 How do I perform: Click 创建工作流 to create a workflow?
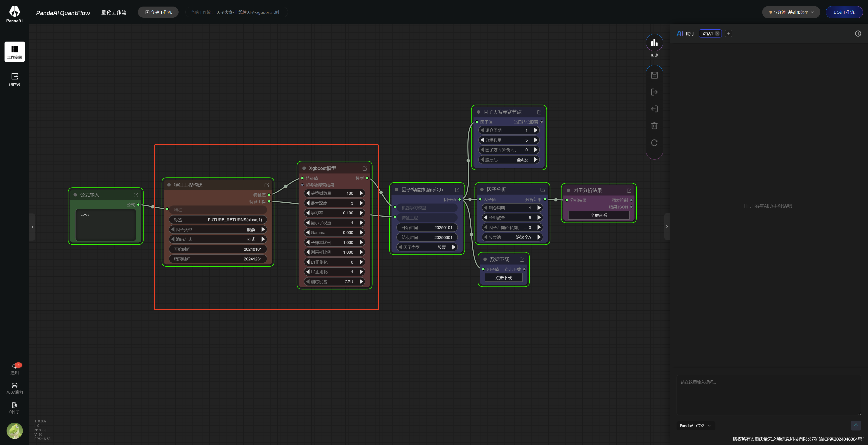(x=158, y=12)
